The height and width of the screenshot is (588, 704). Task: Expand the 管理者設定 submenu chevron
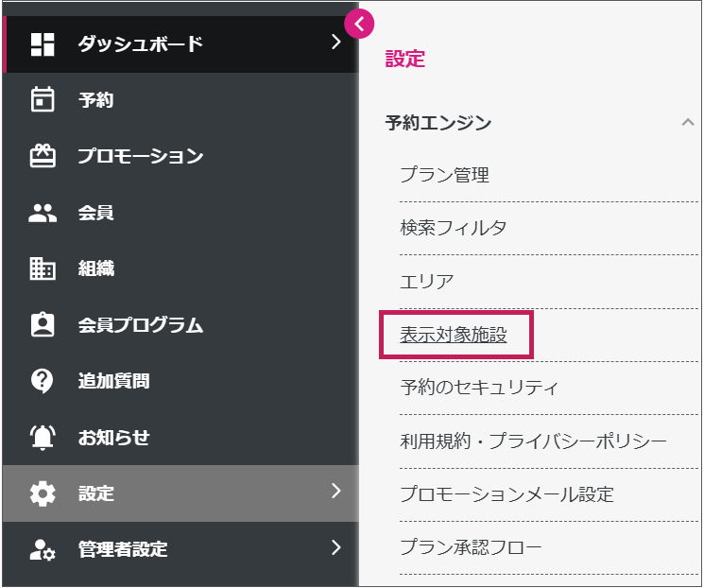336,546
